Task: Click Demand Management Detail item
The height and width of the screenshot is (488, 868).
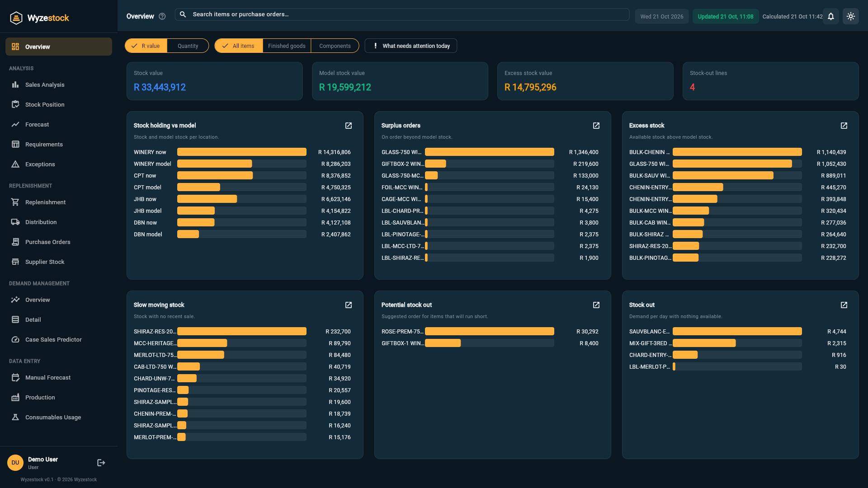Action: [x=59, y=319]
